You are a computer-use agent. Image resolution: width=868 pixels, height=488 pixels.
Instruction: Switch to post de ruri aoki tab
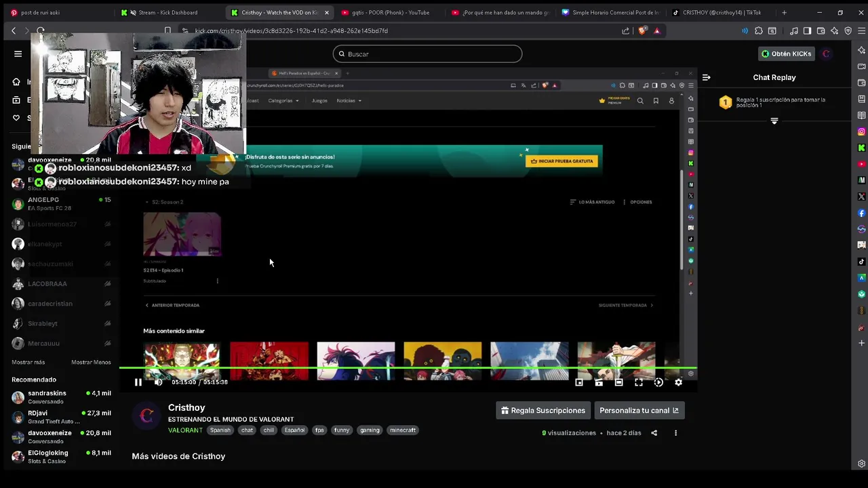click(x=58, y=12)
